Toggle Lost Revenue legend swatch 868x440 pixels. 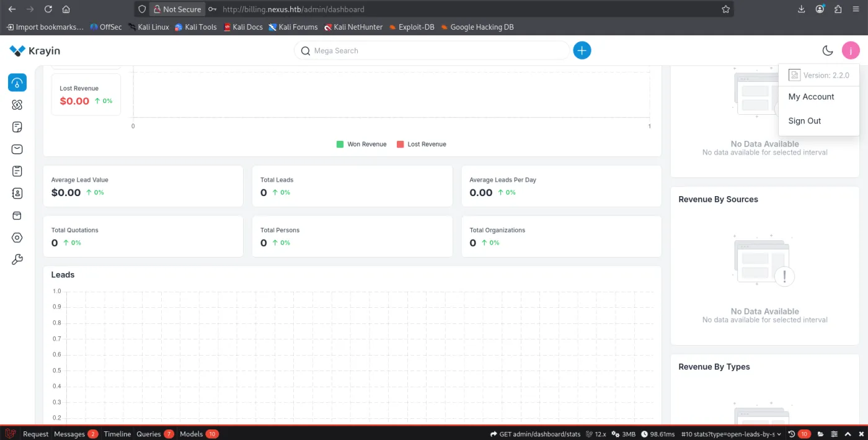coord(400,144)
